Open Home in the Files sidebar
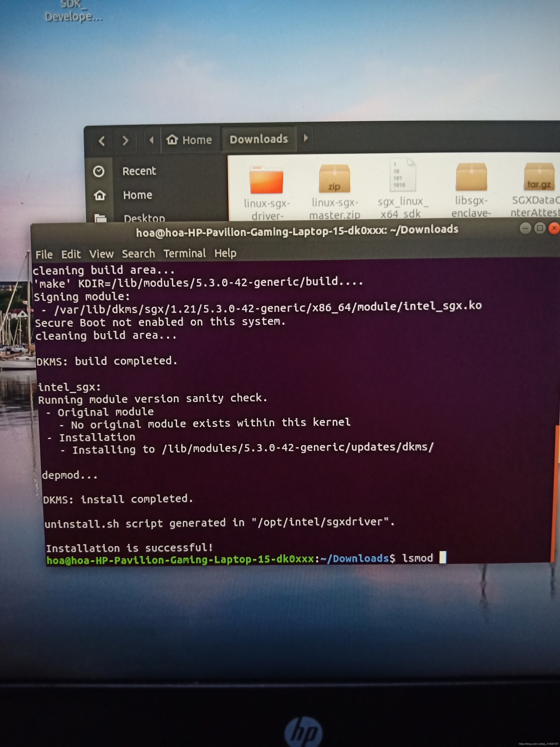The width and height of the screenshot is (560, 747). point(137,195)
